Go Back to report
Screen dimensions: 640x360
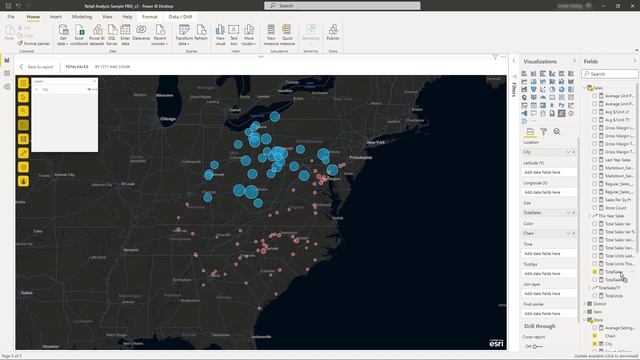(x=36, y=67)
